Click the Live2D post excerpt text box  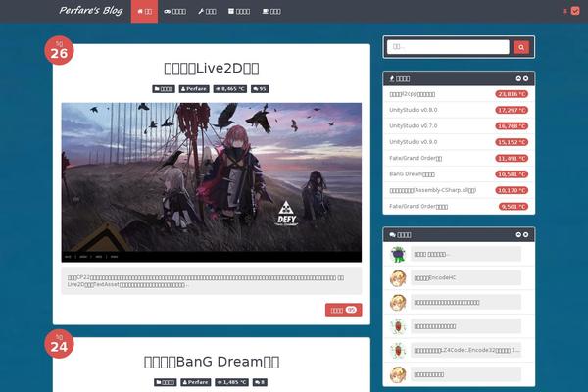coord(212,281)
